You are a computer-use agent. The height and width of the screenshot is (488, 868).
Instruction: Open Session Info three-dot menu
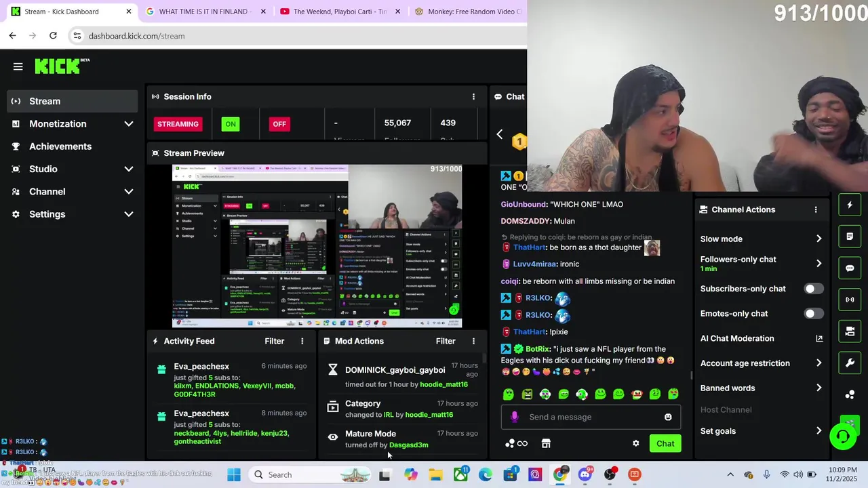[x=473, y=96]
